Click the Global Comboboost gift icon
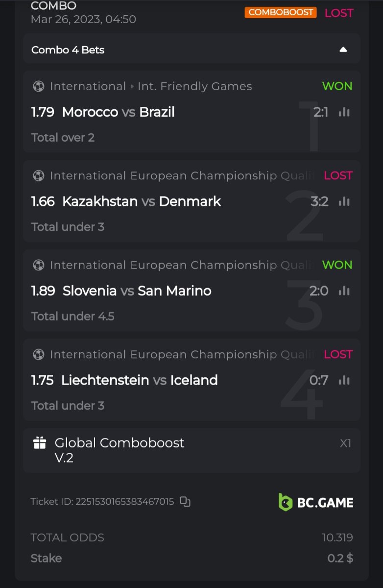Viewport: 383px width, 588px height. click(x=40, y=443)
